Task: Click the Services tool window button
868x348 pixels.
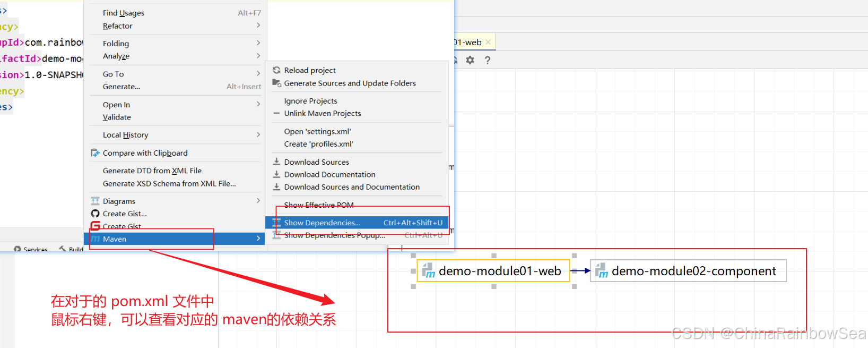Action: point(31,249)
